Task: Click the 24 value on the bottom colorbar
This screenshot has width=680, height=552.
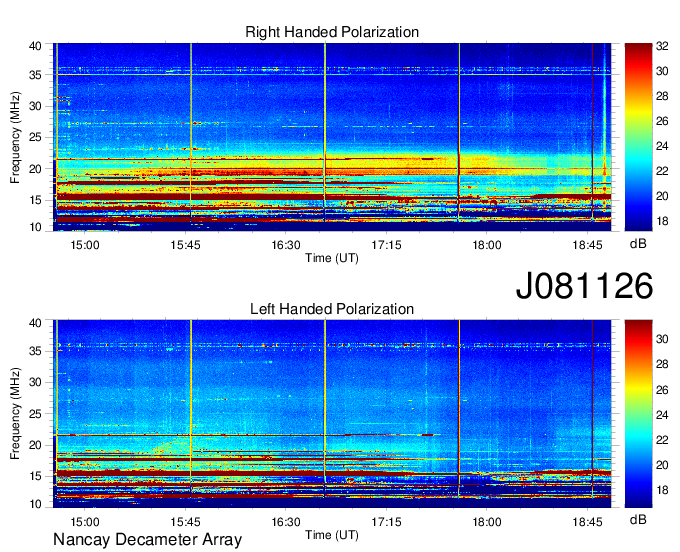Action: coord(662,415)
